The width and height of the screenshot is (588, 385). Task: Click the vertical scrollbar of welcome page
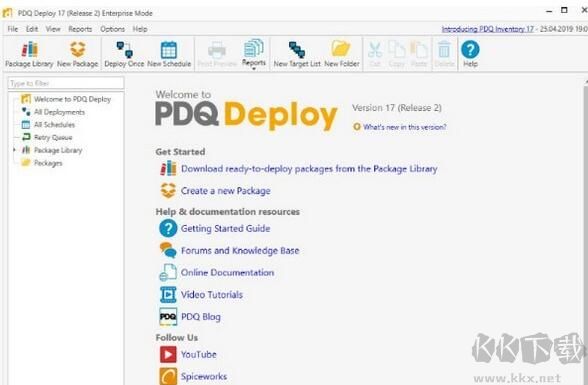[585, 232]
